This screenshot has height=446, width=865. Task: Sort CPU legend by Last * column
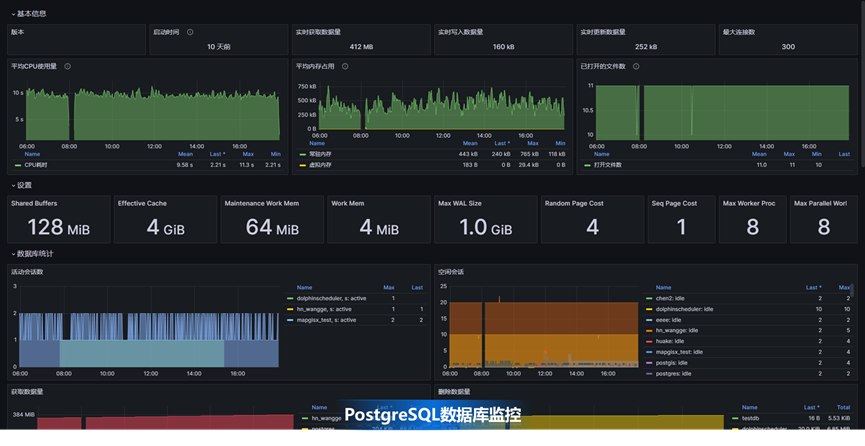pyautogui.click(x=217, y=154)
